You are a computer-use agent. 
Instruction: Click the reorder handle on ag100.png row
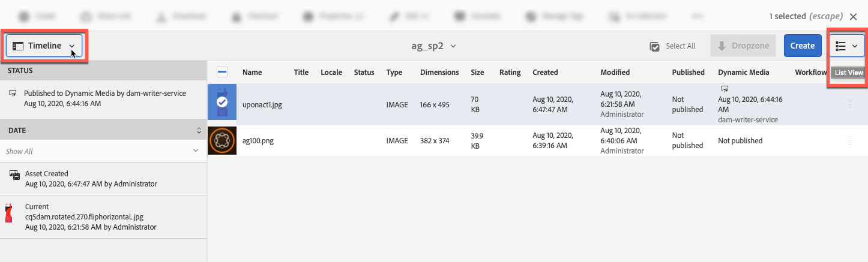click(849, 141)
